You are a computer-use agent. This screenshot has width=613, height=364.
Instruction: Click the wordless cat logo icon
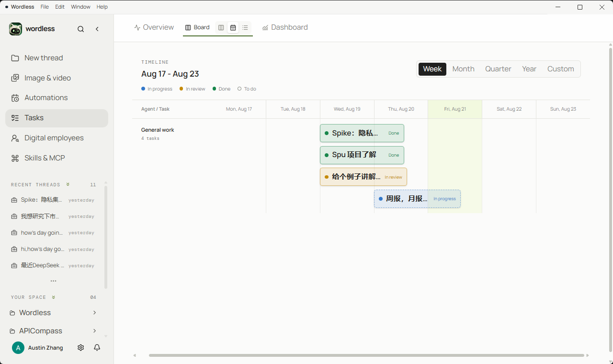(x=15, y=29)
